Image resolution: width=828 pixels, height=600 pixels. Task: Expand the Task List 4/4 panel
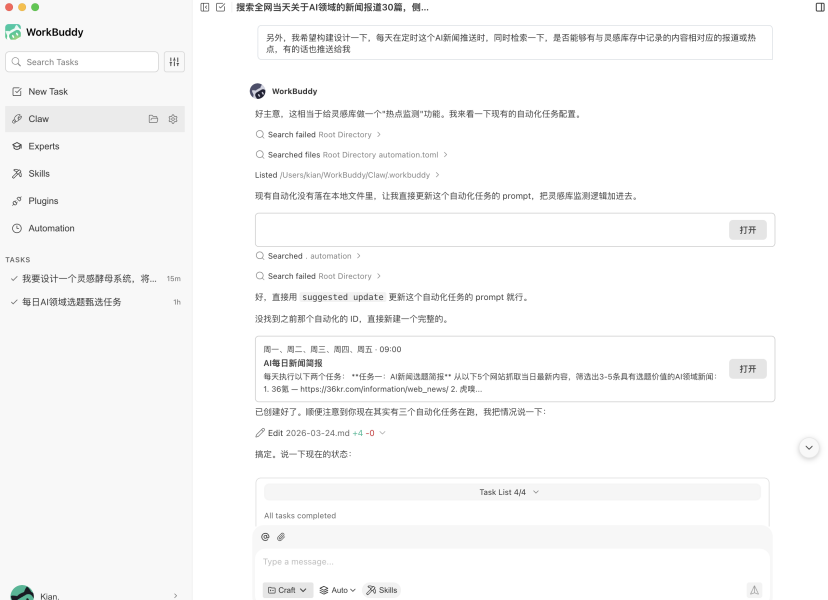click(x=510, y=491)
